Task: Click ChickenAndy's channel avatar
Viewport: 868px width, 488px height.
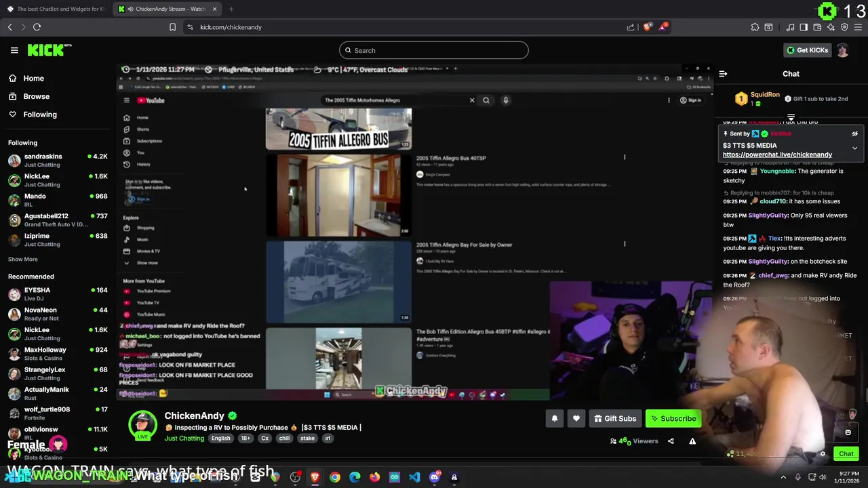Action: pos(142,425)
